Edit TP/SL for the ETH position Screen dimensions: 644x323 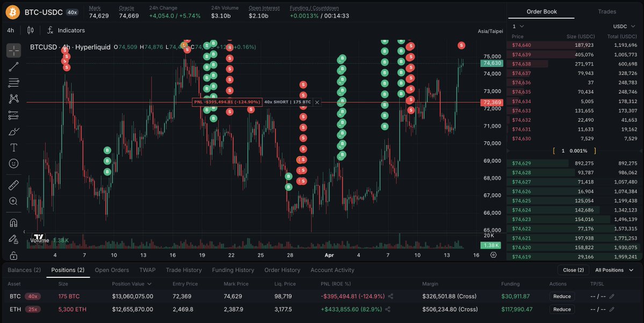coord(612,309)
